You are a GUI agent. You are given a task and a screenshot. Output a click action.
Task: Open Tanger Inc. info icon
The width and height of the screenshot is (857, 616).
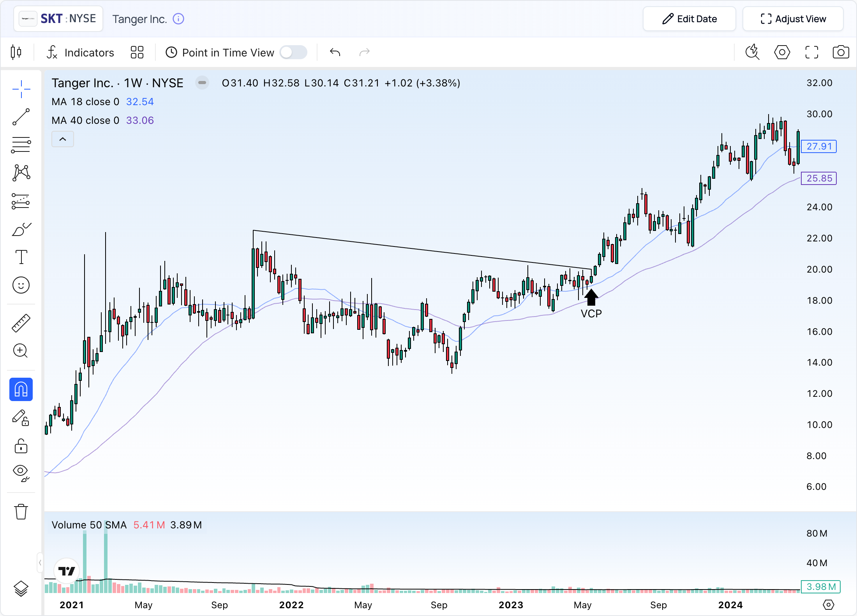point(178,19)
